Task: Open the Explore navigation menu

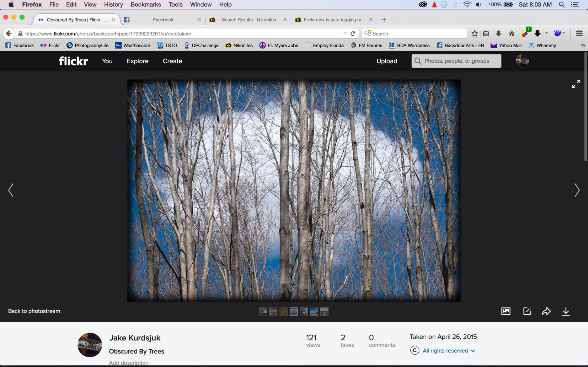Action: point(137,61)
